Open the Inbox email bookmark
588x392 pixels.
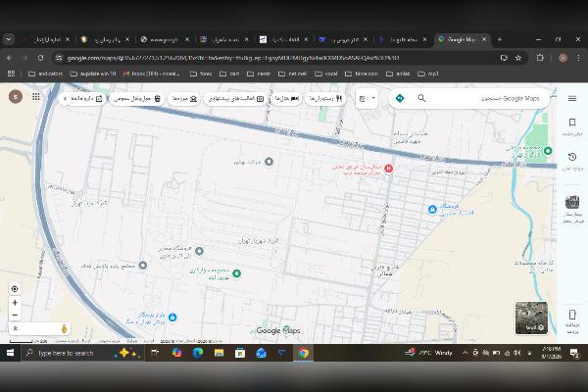pyautogui.click(x=152, y=73)
